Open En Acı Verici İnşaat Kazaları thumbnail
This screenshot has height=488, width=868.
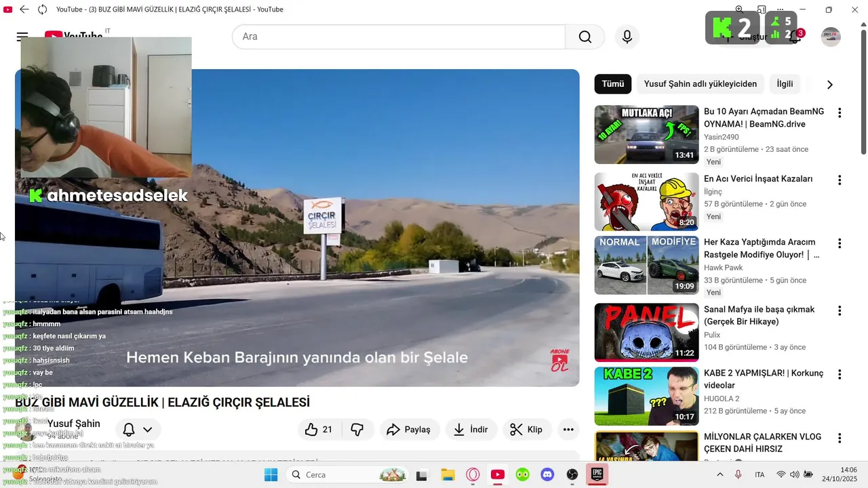click(646, 201)
